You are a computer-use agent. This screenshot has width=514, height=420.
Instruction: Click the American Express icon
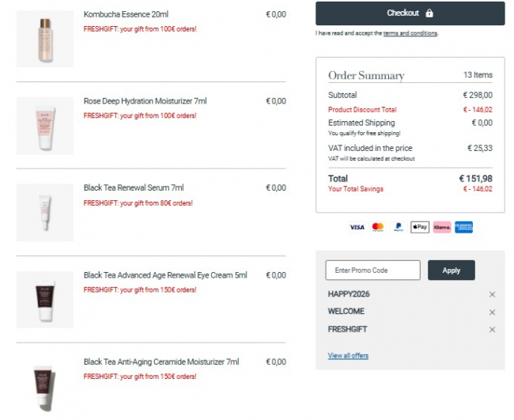(x=463, y=227)
